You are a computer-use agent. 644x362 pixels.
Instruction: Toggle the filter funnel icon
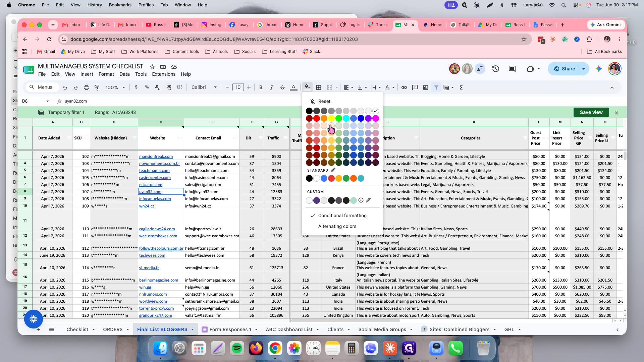436,87
